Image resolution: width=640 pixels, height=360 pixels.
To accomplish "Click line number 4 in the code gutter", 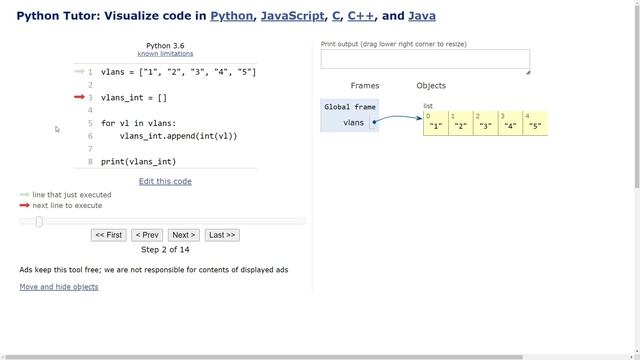I will tap(90, 110).
